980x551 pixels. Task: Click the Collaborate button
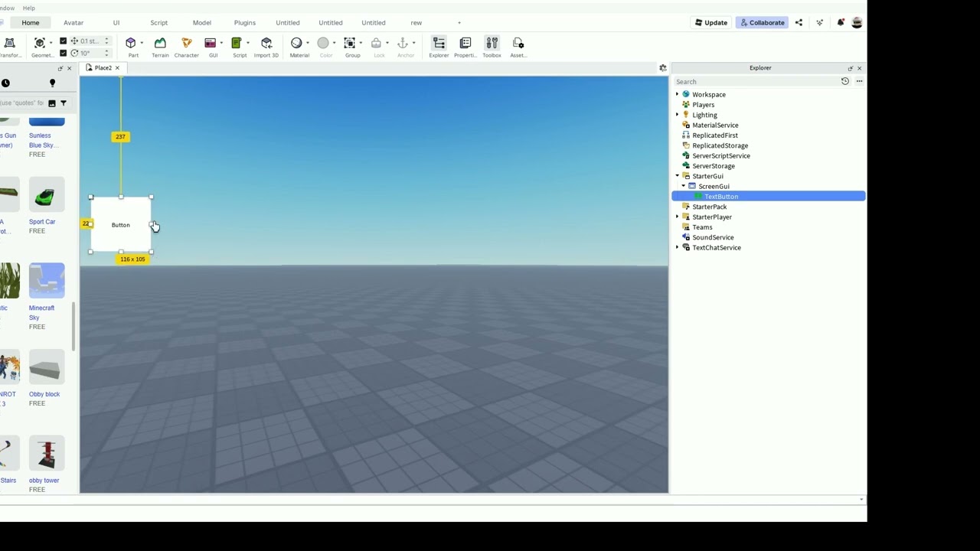763,22
